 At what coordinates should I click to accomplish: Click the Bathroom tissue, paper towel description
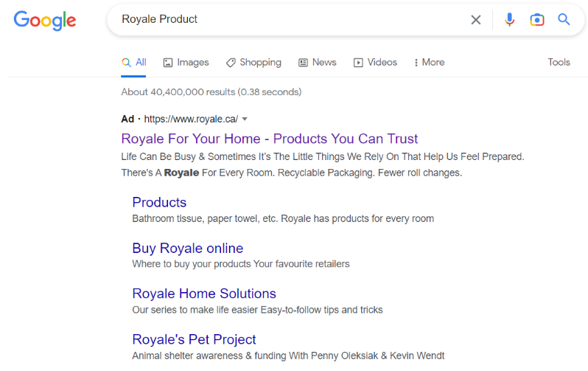pyautogui.click(x=283, y=218)
